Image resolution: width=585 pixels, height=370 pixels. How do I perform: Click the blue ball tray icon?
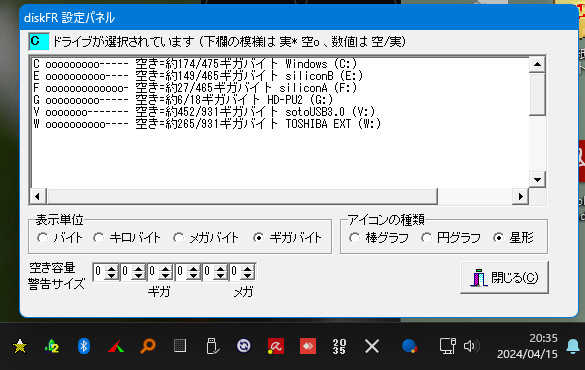coord(410,346)
